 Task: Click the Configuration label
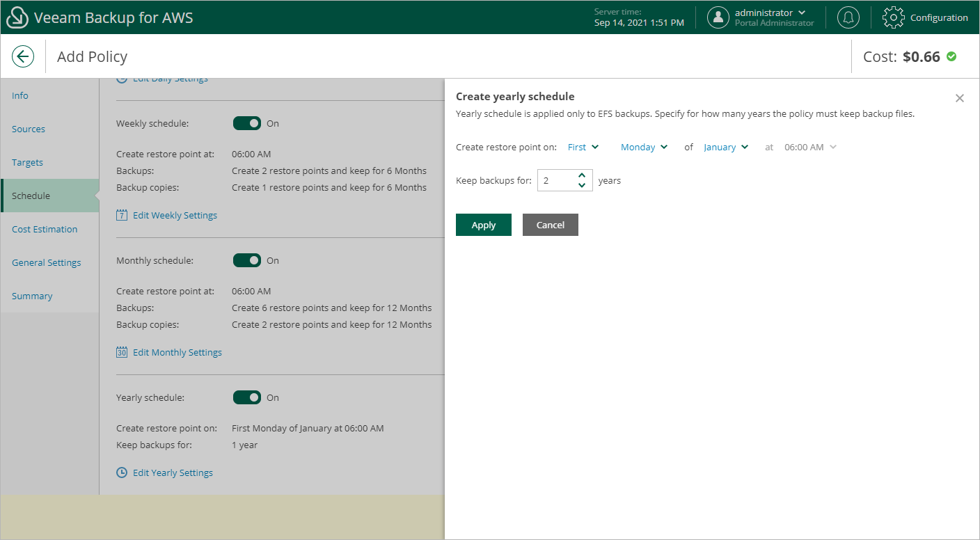(939, 17)
